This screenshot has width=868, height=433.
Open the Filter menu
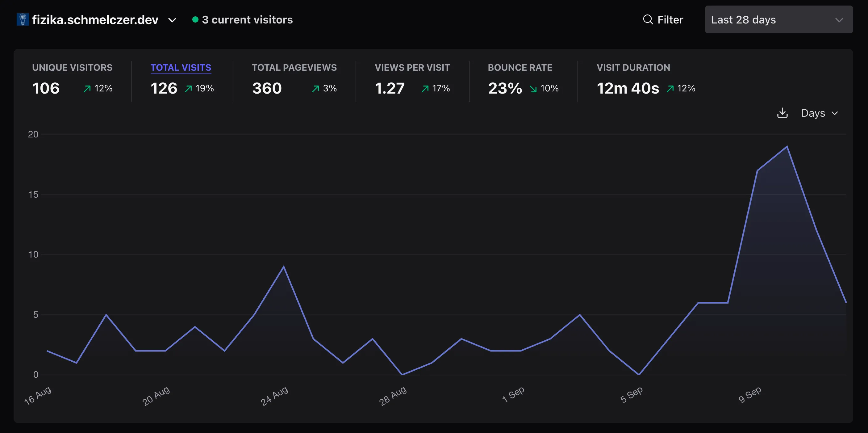pyautogui.click(x=663, y=19)
